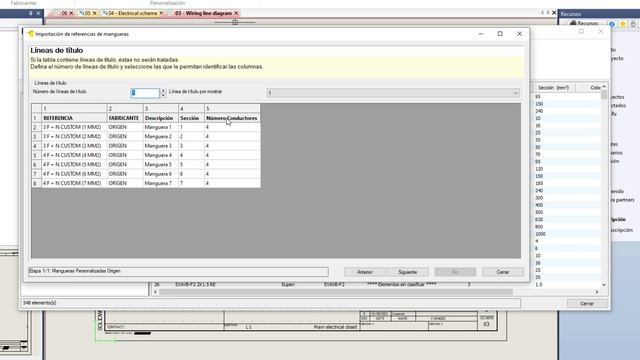
Task: Click the yellow star favorites icon in the Recursos panel
Action: coord(622,24)
